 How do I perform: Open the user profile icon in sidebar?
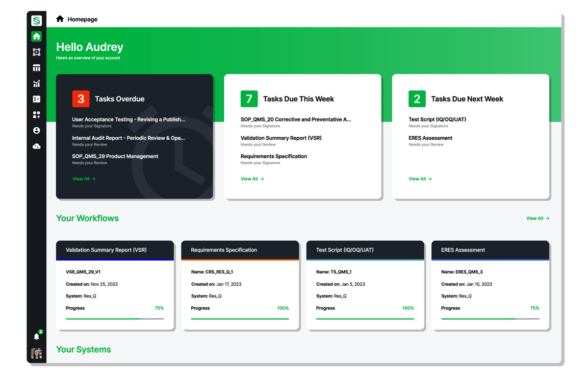click(36, 130)
